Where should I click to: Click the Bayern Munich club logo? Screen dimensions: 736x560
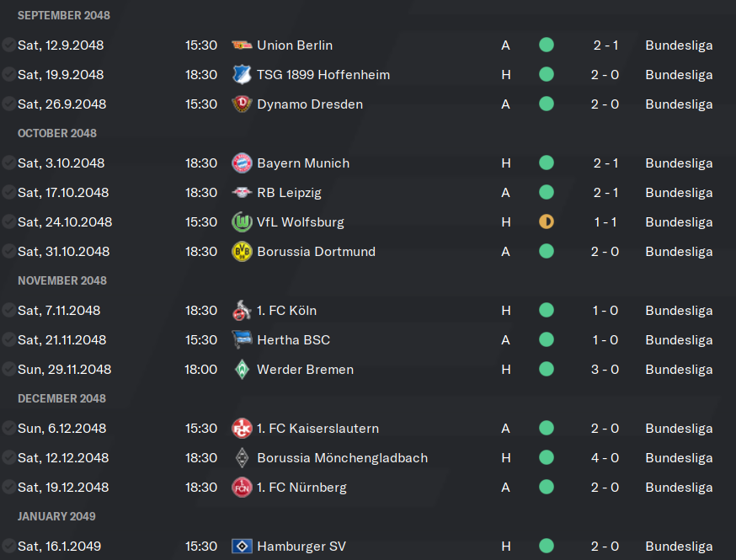point(242,163)
